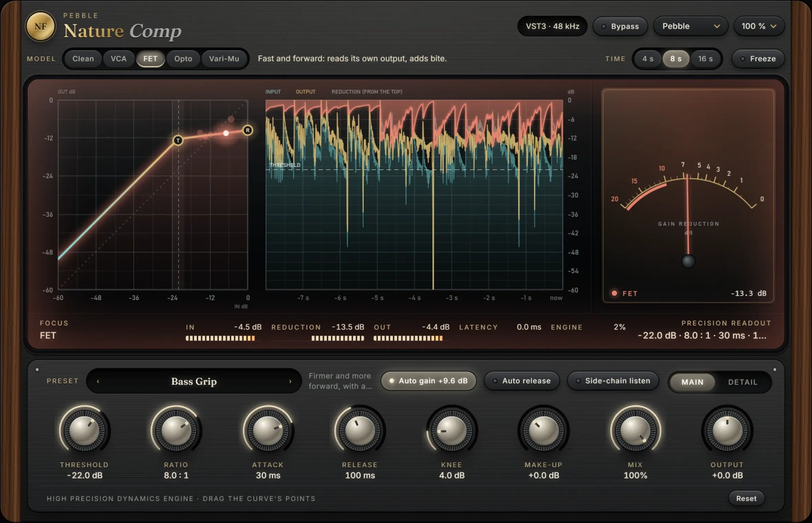
Task: Open the 100 % scale dropdown
Action: (x=759, y=27)
